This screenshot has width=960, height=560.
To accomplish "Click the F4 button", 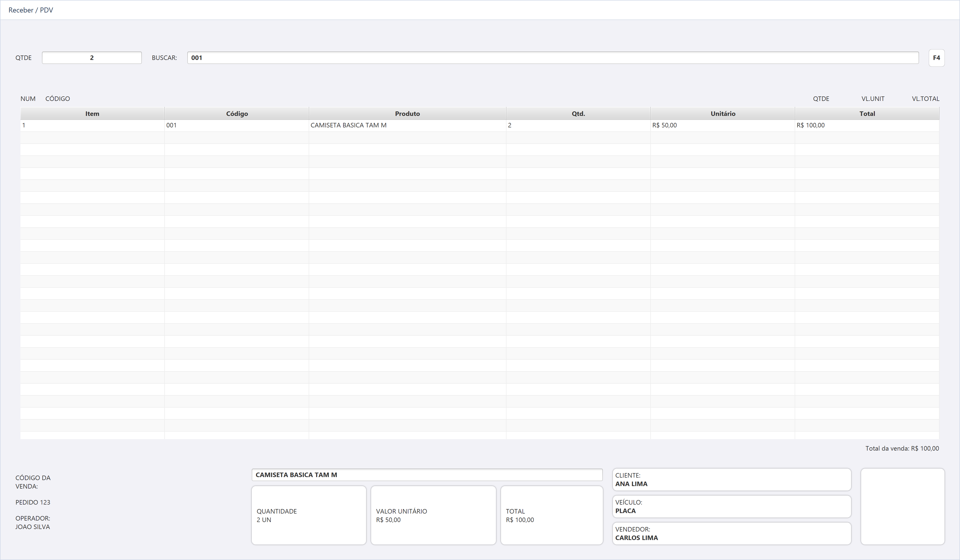I will (936, 58).
